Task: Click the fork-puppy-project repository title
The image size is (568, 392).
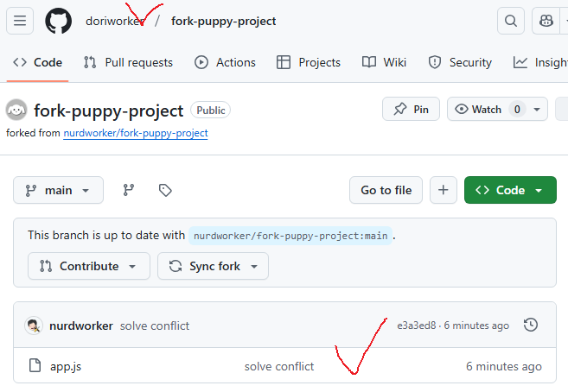Action: pos(109,111)
